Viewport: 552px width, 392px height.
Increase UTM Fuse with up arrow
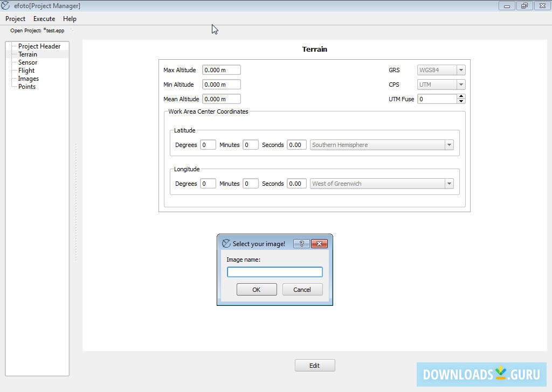coord(461,97)
